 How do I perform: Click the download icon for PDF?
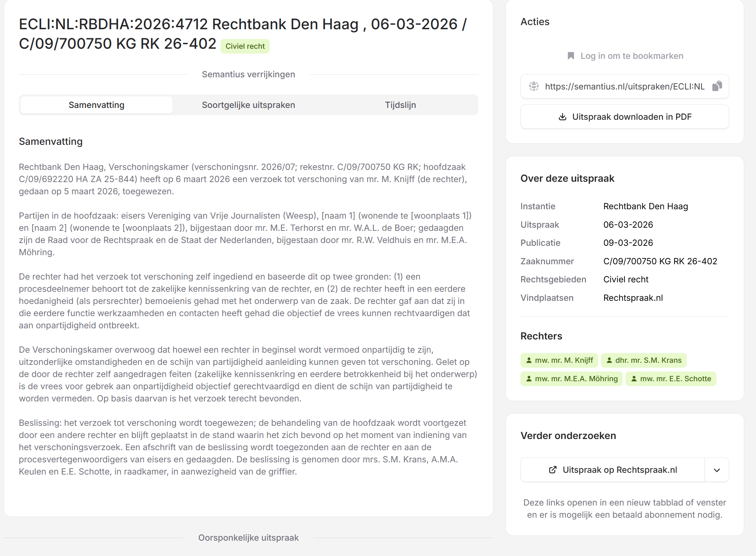[x=562, y=117]
